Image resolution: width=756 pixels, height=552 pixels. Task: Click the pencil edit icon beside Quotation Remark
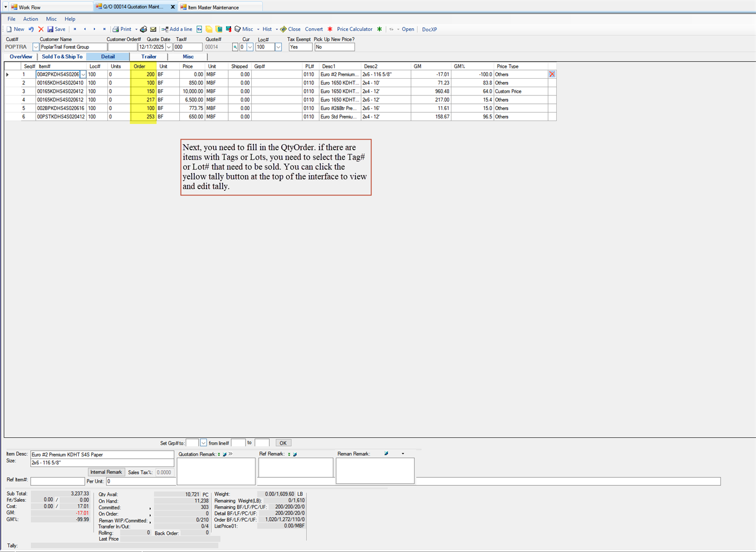click(225, 454)
